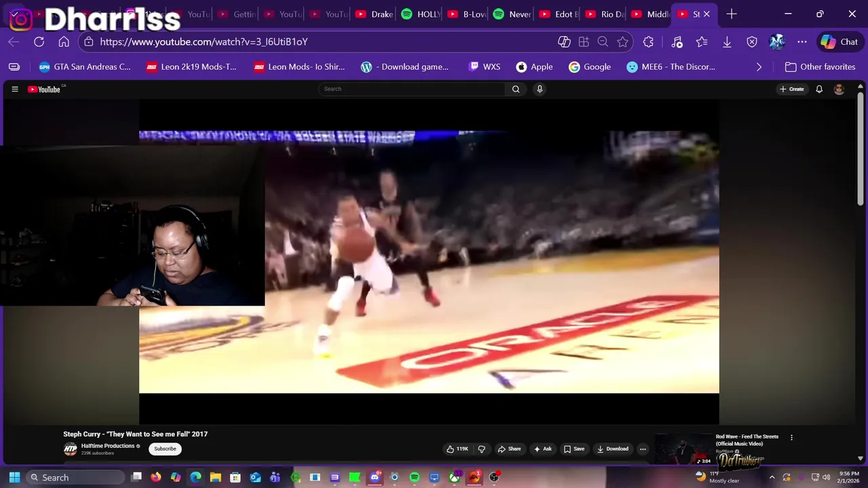868x488 pixels.
Task: Add this page to favorites star
Action: coord(623,42)
